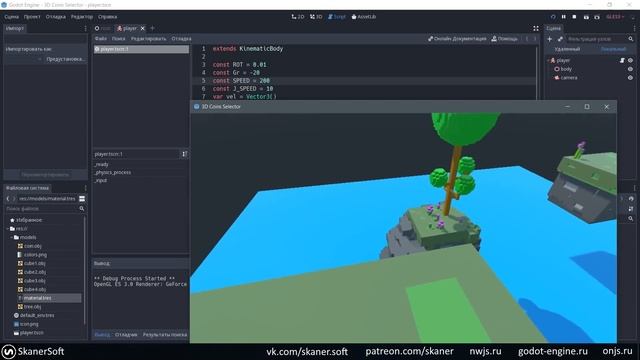
Task: Click the reload play icon before pause
Action: [x=553, y=17]
